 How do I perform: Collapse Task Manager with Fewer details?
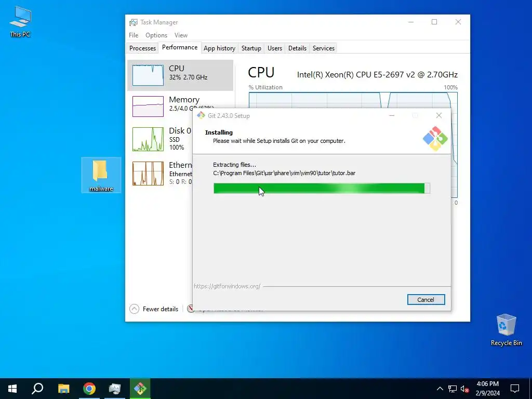[154, 309]
